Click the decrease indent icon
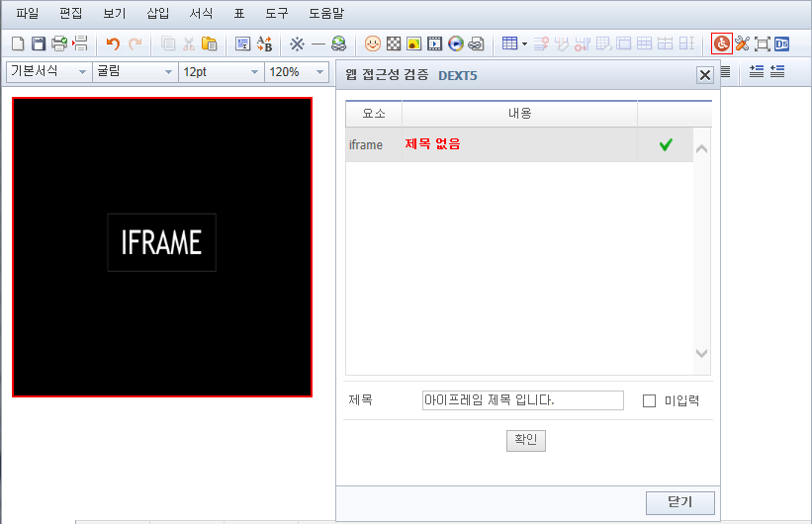The image size is (812, 524). (x=777, y=71)
